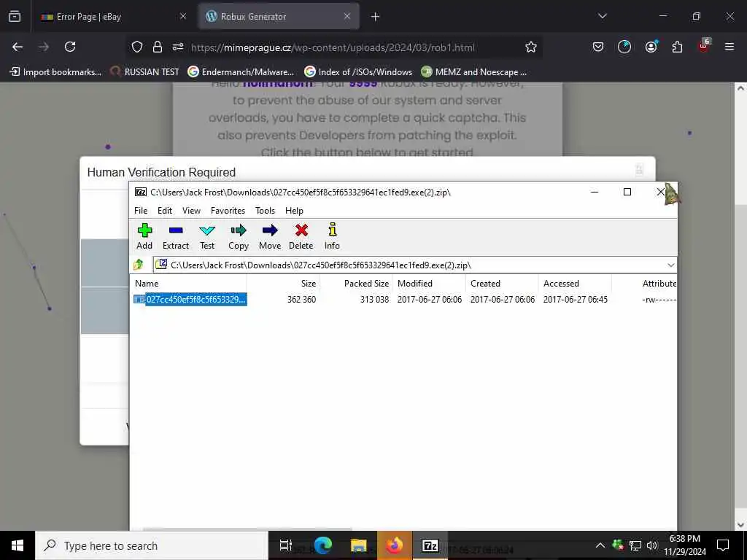This screenshot has width=747, height=560.
Task: Go up one folder level in 7-Zip
Action: point(139,265)
